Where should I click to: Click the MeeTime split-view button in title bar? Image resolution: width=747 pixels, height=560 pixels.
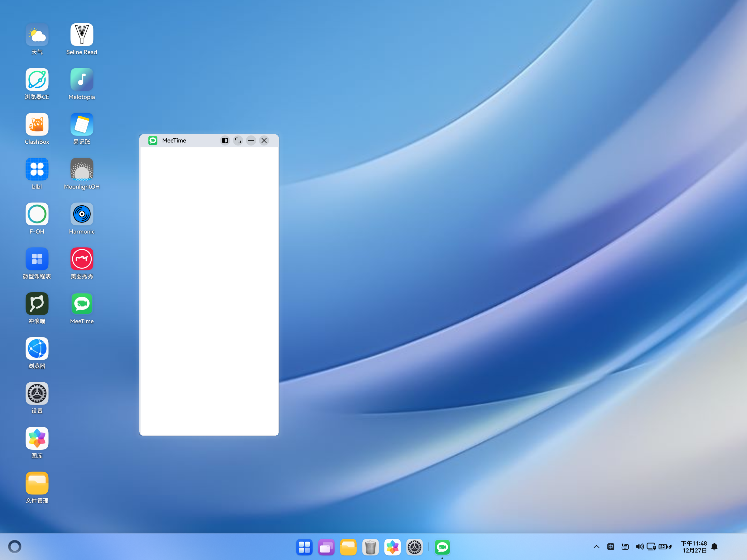(225, 140)
